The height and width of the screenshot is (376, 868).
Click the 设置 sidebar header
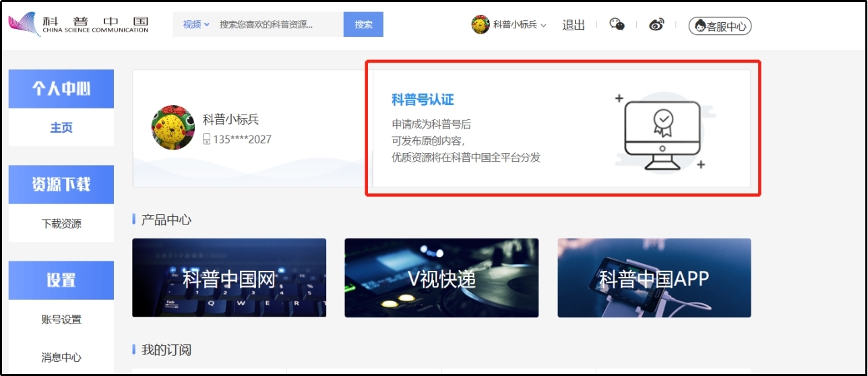click(61, 280)
